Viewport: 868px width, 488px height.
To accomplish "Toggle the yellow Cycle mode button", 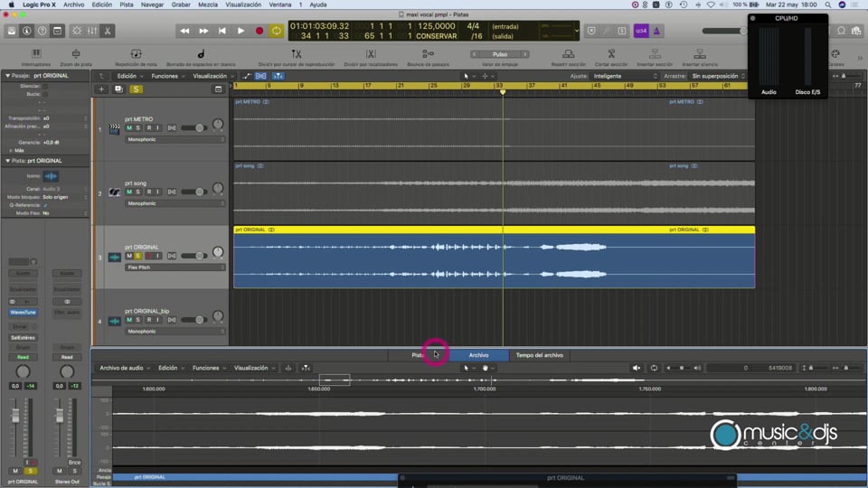I will (x=277, y=31).
